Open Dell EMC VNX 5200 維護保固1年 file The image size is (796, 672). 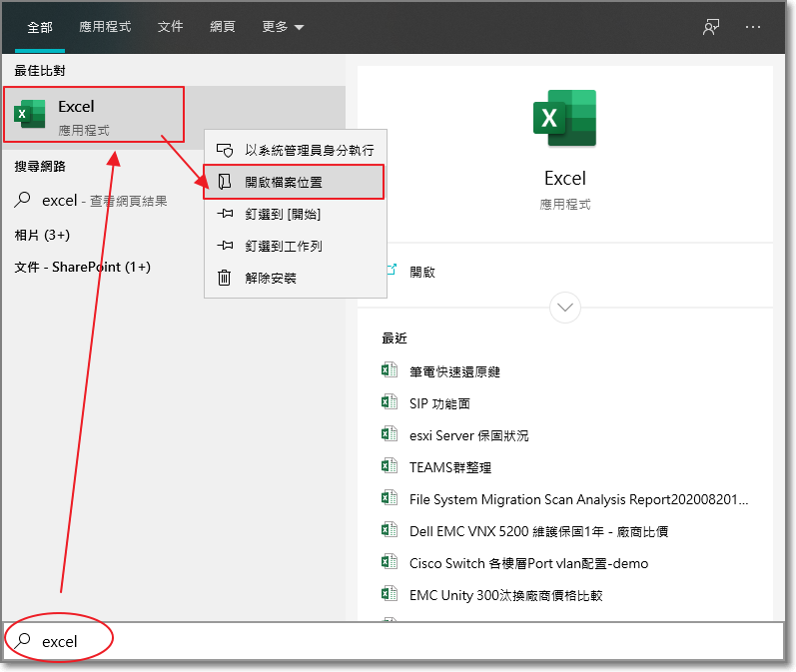click(538, 531)
